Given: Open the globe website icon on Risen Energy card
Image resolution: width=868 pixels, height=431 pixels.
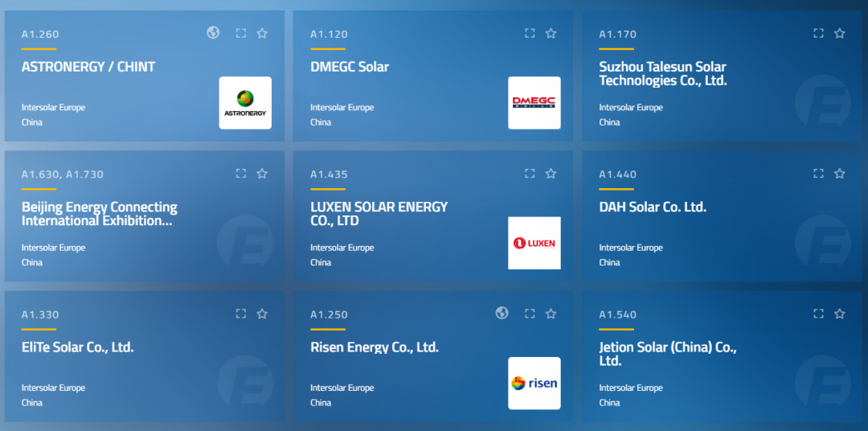Looking at the screenshot, I should 502,313.
